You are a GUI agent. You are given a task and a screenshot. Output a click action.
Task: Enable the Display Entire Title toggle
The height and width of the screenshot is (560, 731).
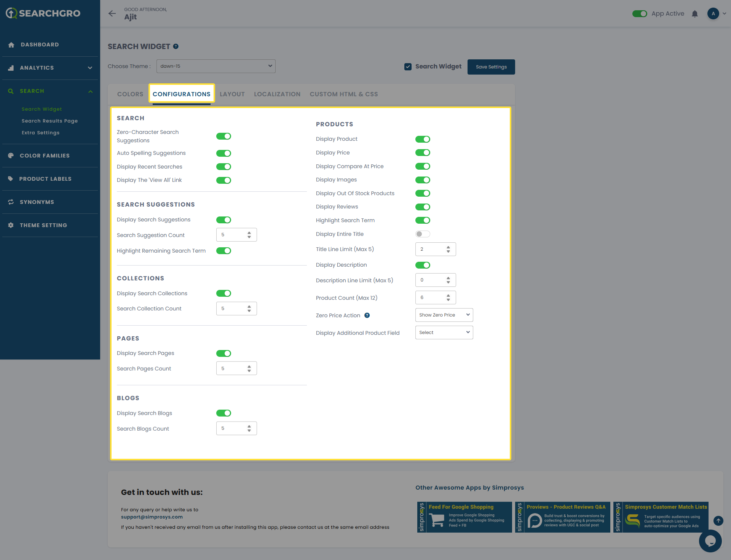(422, 234)
